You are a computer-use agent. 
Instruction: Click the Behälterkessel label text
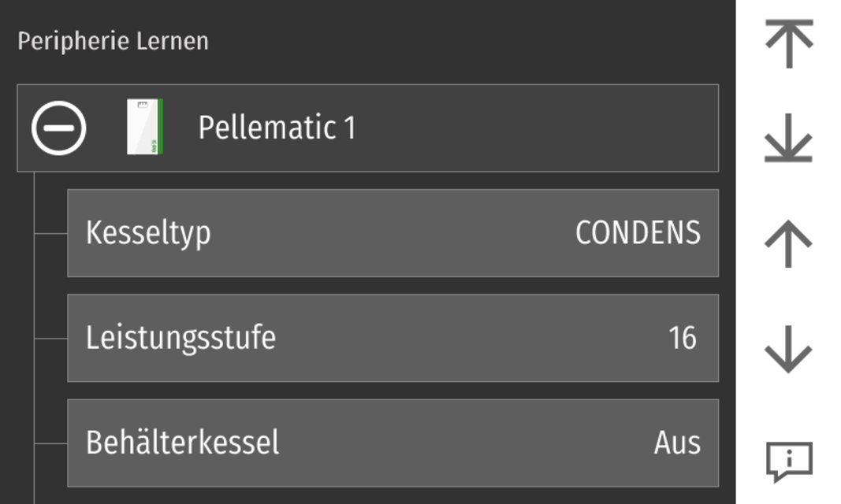tap(182, 443)
